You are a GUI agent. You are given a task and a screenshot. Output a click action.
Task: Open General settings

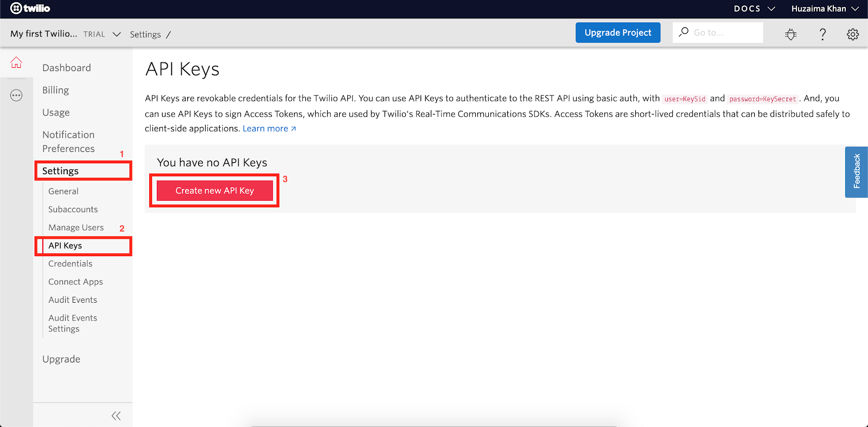tap(63, 191)
